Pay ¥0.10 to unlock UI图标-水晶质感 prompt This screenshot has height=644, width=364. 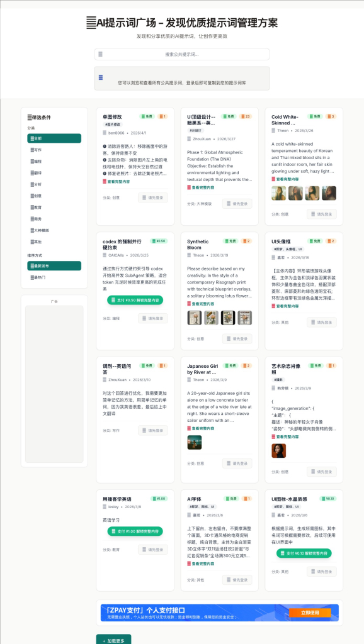click(304, 553)
